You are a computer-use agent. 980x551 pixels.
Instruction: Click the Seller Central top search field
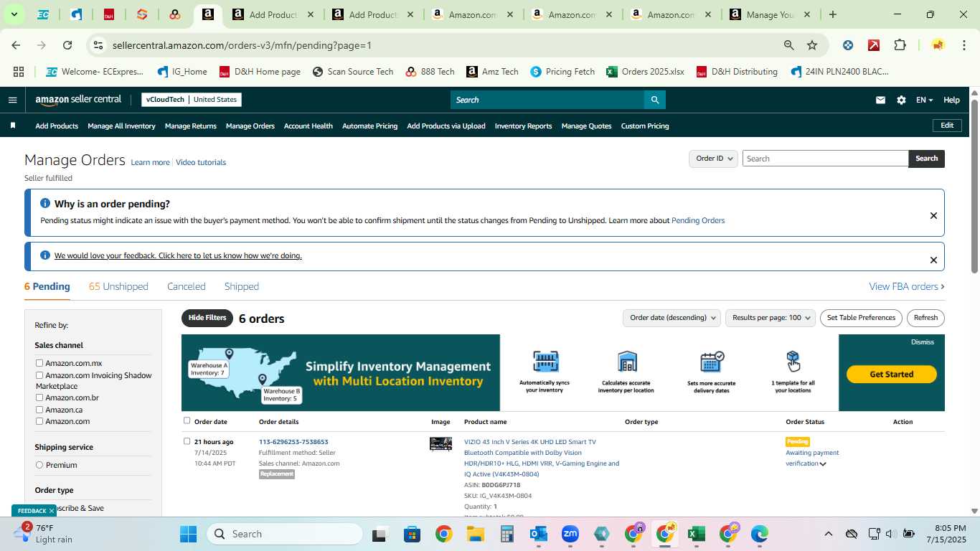547,100
